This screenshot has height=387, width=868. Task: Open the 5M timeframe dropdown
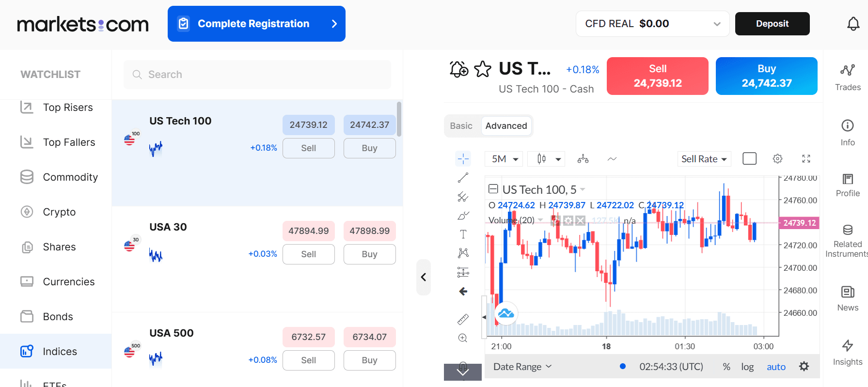(x=504, y=158)
